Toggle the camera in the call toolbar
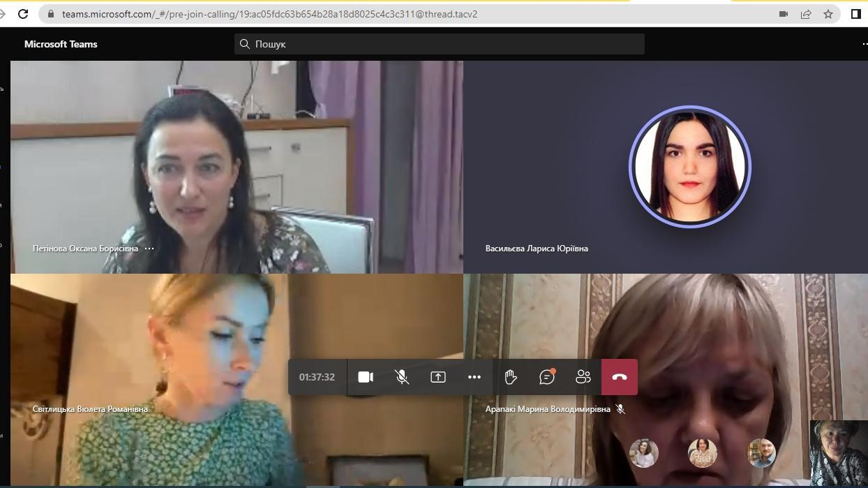This screenshot has height=488, width=868. 366,377
